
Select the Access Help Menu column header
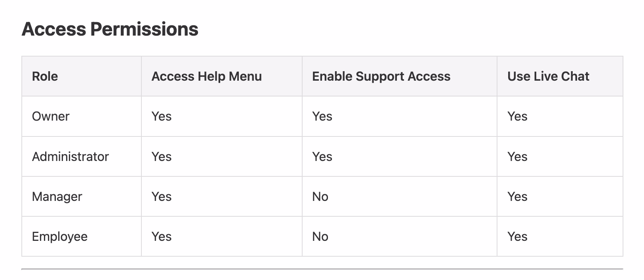point(206,76)
